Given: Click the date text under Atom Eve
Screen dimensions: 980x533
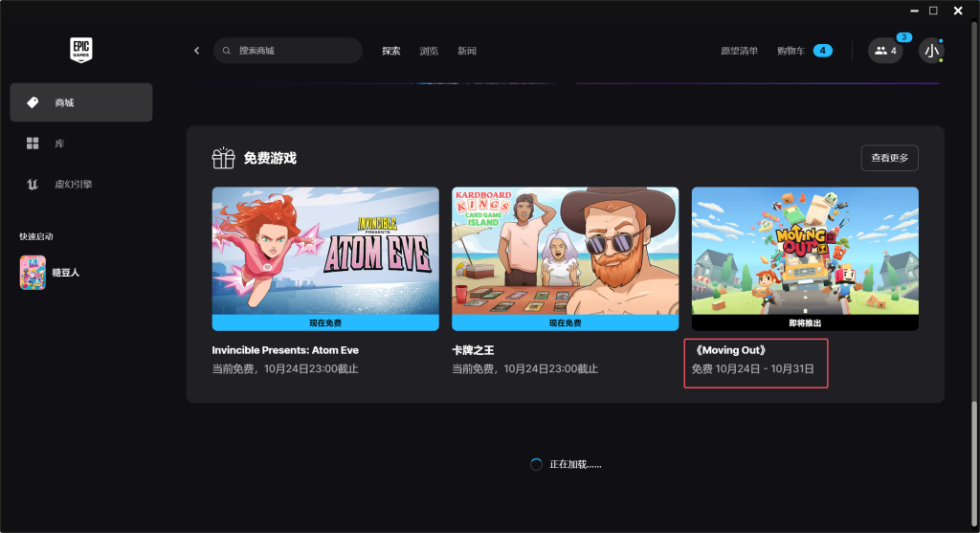Looking at the screenshot, I should point(285,369).
